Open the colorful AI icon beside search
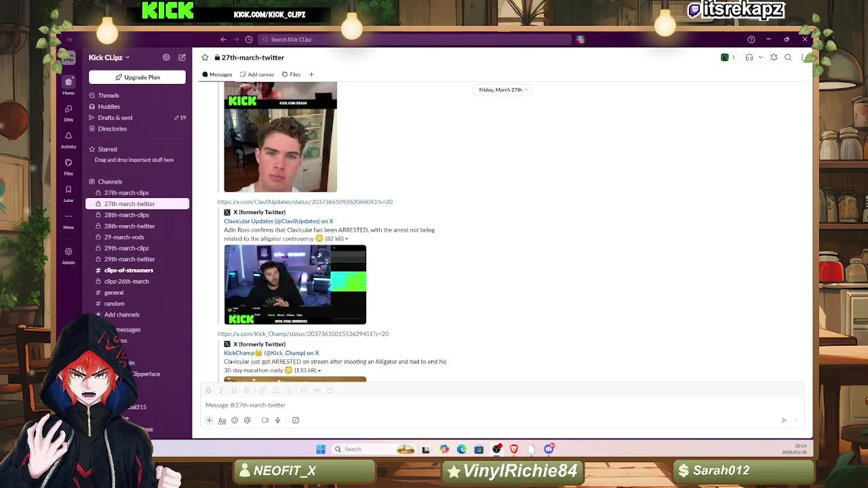 tap(580, 39)
